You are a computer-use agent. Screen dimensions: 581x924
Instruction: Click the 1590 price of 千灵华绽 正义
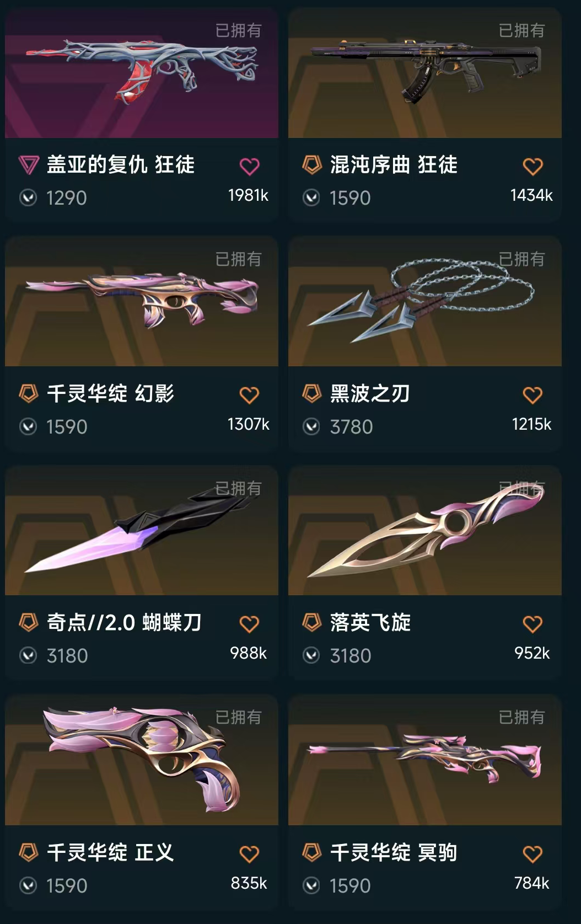click(x=67, y=885)
